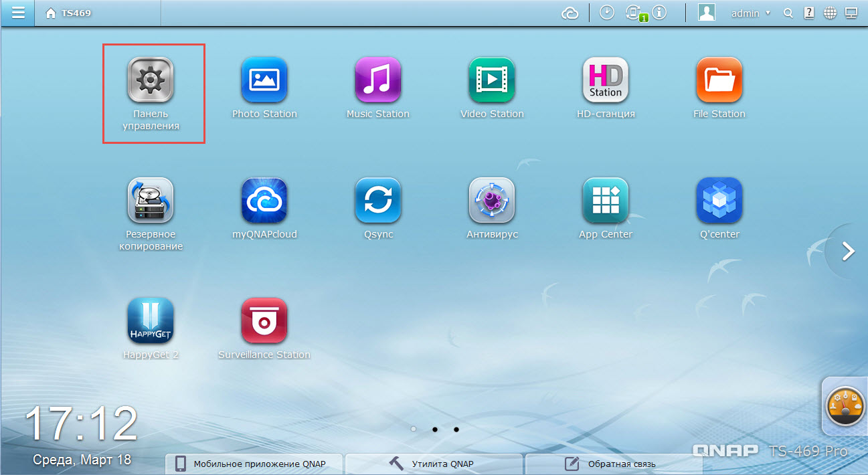This screenshot has width=868, height=475.
Task: Open the language globe icon
Action: 830,13
